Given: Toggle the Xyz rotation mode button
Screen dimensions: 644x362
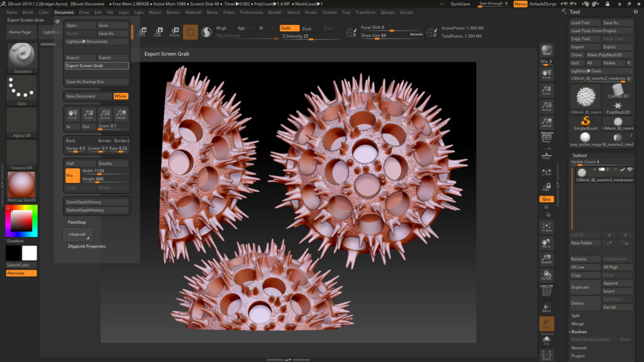Looking at the screenshot, I should click(547, 199).
